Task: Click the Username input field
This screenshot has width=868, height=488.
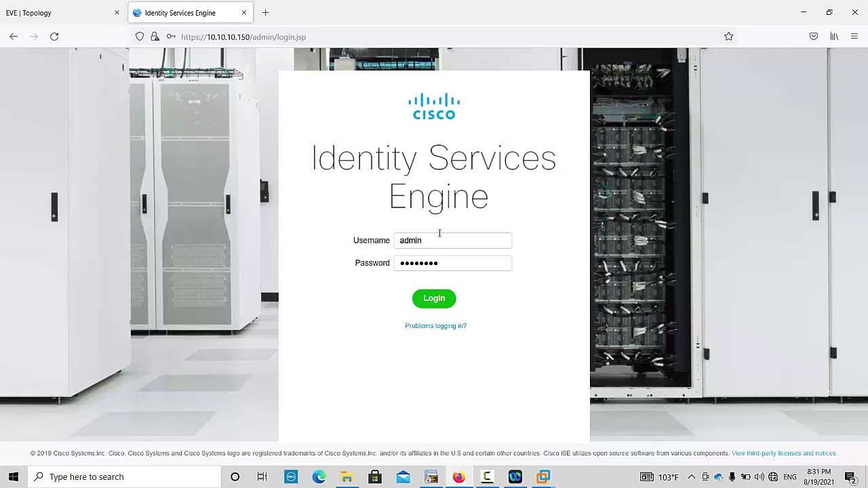Action: (453, 240)
